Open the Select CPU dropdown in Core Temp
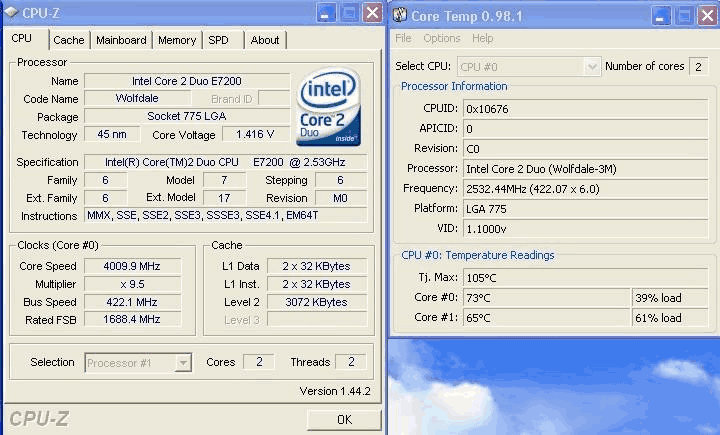 click(x=592, y=67)
